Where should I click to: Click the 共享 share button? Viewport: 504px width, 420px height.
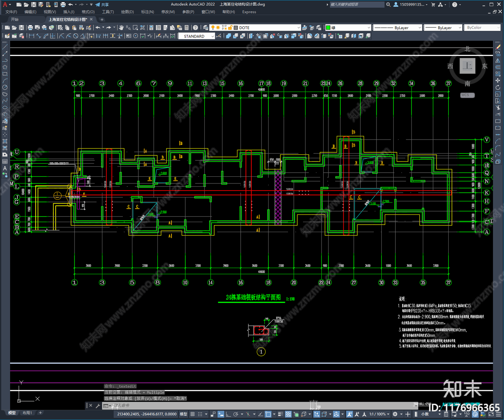point(102,4)
